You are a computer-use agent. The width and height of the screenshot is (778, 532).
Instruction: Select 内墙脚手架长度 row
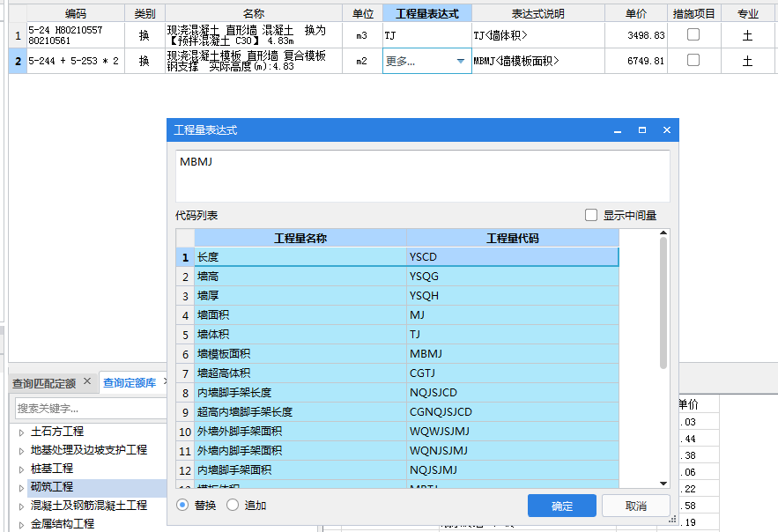point(397,392)
